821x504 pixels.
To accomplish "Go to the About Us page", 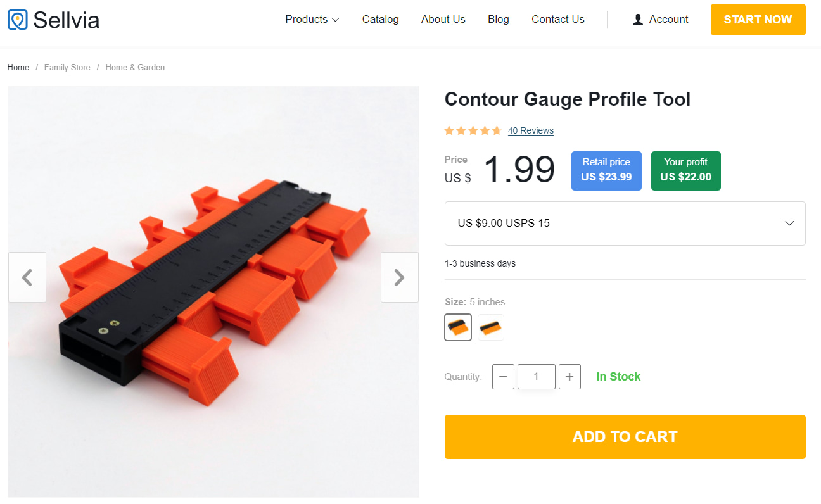I will (x=443, y=20).
